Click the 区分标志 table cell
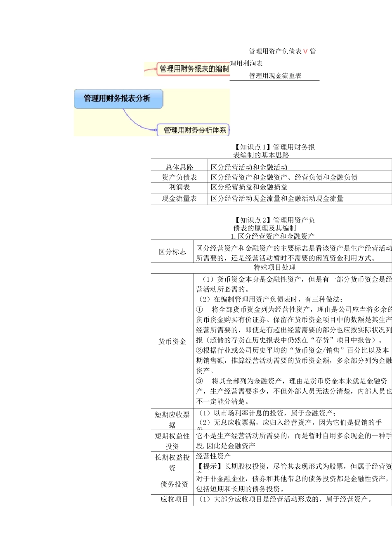Viewport: 392px width, 555px height. [172, 252]
